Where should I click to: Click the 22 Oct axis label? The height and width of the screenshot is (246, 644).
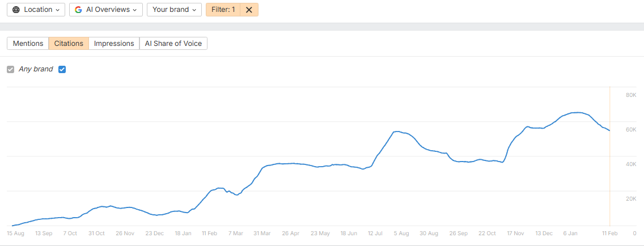pyautogui.click(x=487, y=234)
